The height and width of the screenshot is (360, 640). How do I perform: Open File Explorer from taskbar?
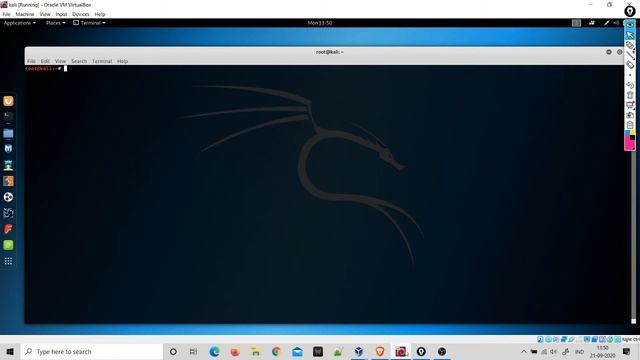point(256,351)
